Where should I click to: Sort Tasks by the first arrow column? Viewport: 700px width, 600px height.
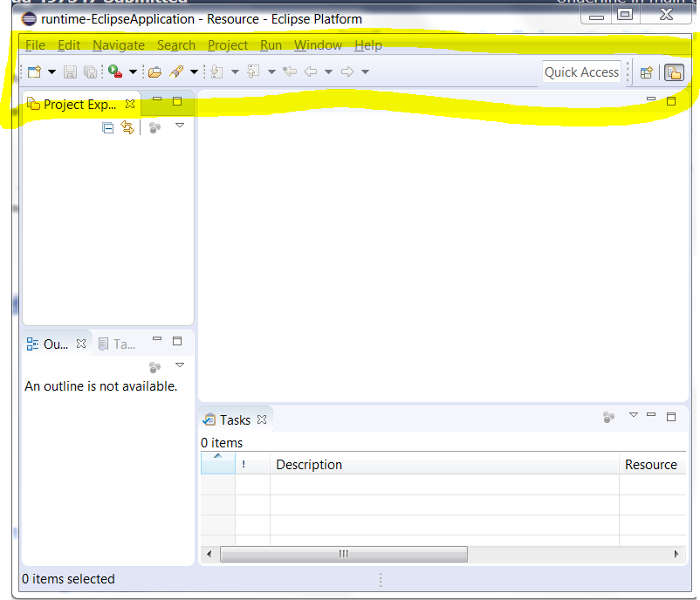pyautogui.click(x=218, y=463)
